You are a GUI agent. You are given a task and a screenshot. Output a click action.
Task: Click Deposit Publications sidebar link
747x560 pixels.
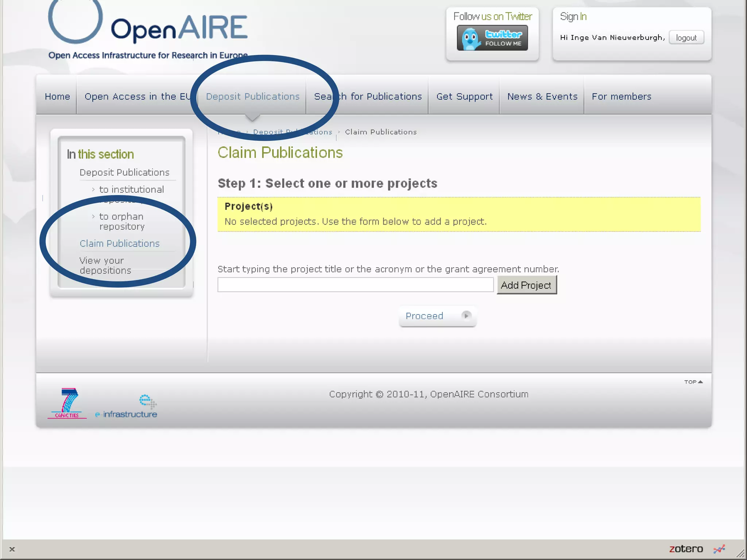click(124, 172)
